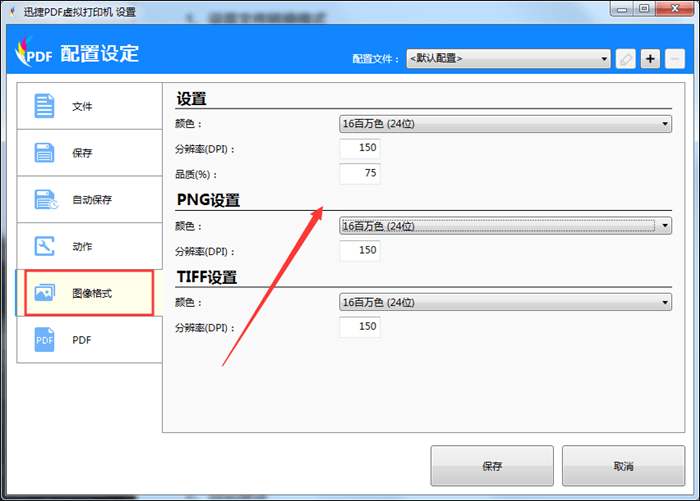Click the 文件 document icon in sidebar
700x501 pixels.
(44, 106)
